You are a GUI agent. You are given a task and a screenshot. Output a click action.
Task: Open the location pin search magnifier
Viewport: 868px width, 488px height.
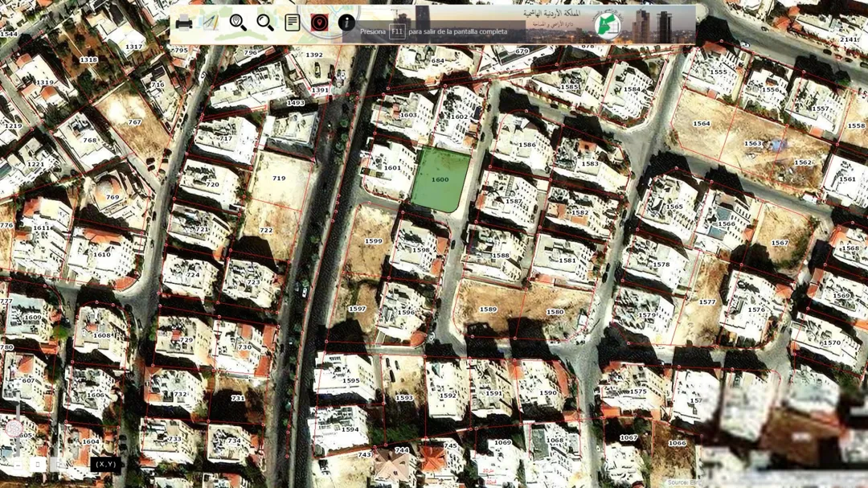238,23
